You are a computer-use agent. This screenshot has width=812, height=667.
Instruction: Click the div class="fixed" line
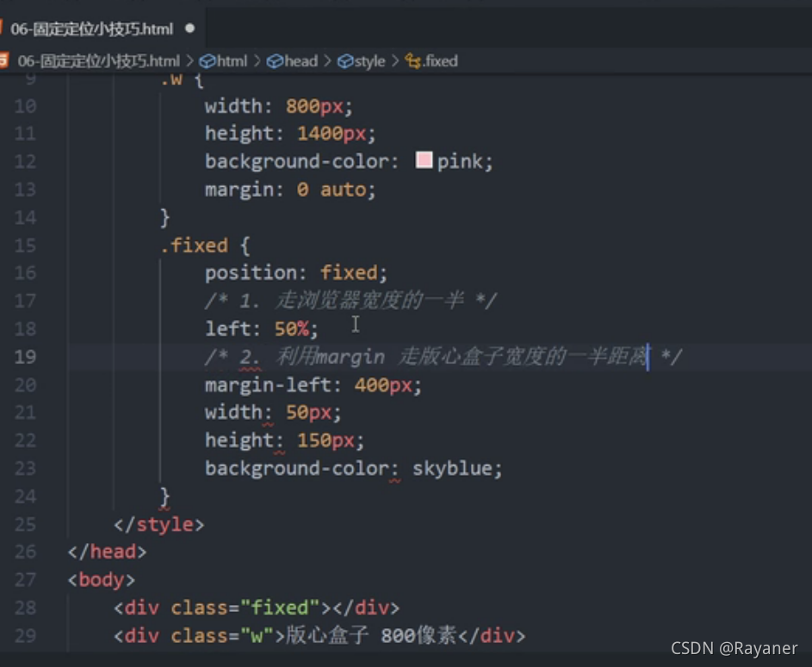(x=257, y=608)
